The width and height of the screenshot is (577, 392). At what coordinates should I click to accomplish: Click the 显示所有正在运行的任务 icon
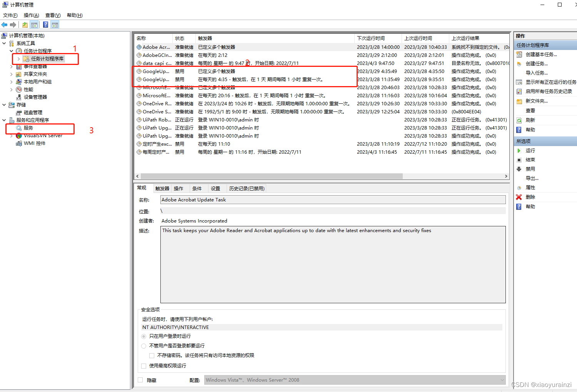click(x=519, y=82)
